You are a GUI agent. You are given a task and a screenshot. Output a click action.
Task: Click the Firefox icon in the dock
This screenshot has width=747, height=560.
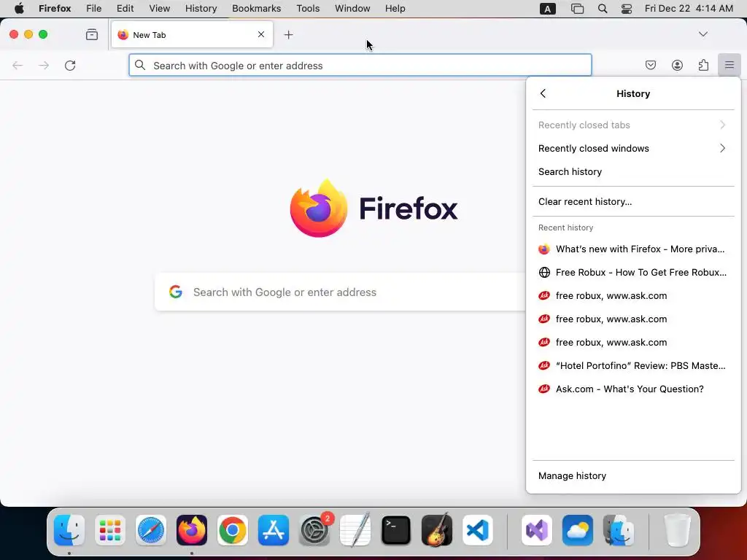click(192, 530)
